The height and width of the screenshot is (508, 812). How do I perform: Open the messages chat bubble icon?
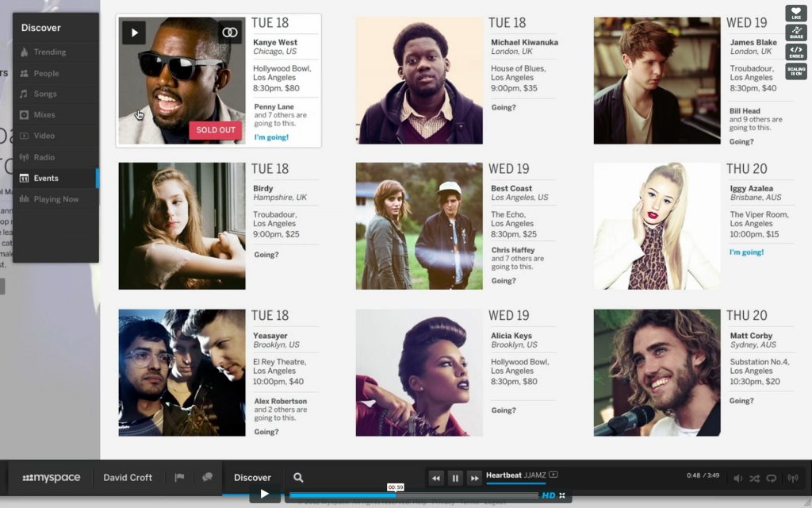(207, 477)
